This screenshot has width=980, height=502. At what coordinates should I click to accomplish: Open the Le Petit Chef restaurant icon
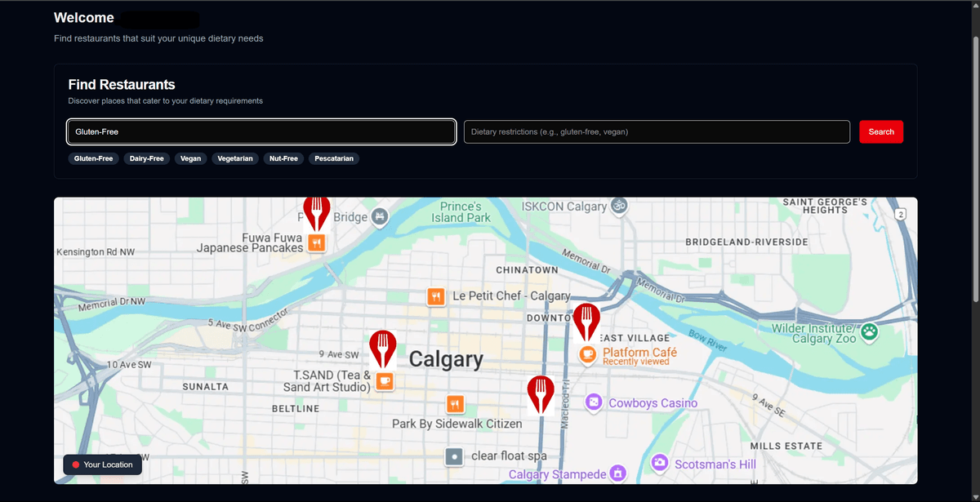(x=436, y=296)
